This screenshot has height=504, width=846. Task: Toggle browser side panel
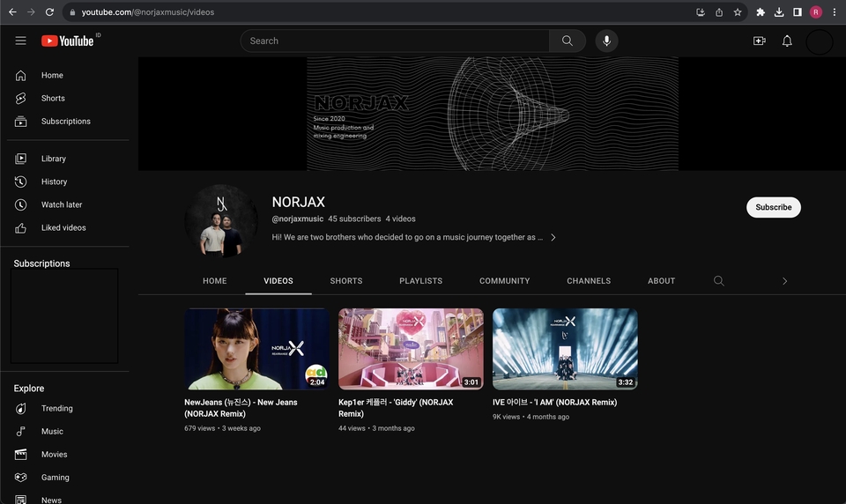click(x=797, y=11)
